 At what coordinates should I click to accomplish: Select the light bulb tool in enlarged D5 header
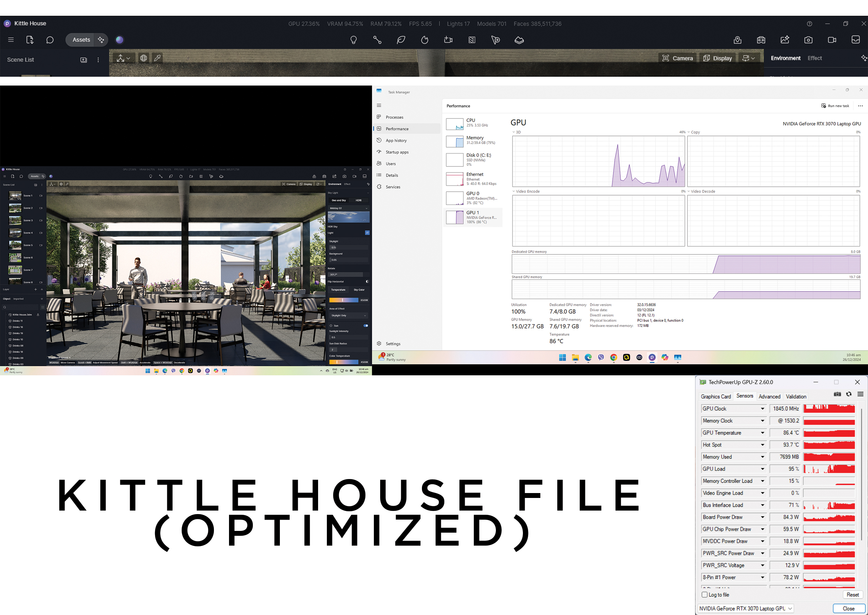coord(353,40)
